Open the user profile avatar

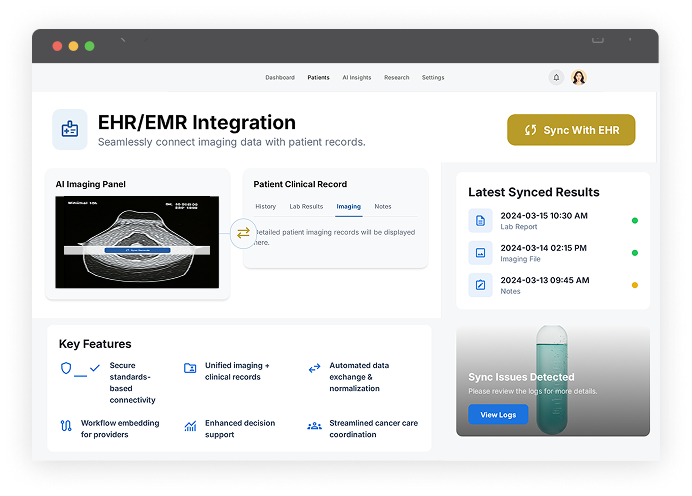pos(579,77)
